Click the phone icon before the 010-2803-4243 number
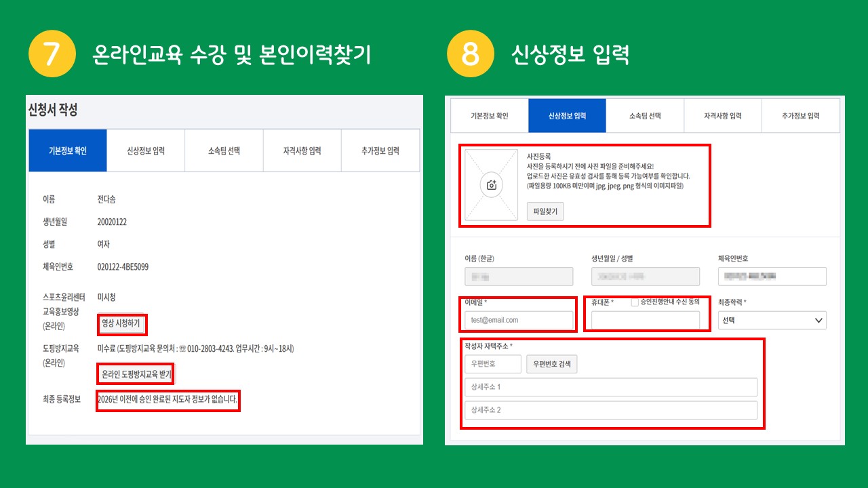Viewport: 868px width, 488px height. tap(182, 349)
